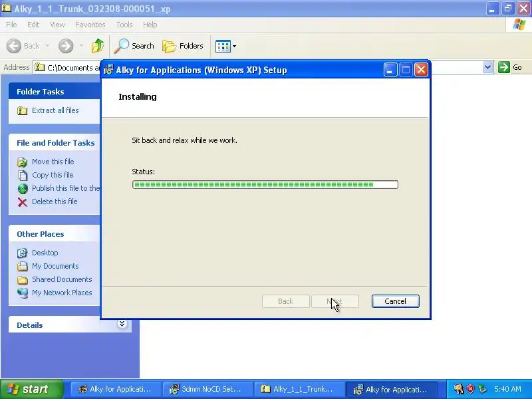Click the Copy this file icon
The height and width of the screenshot is (399, 532).
click(x=23, y=175)
